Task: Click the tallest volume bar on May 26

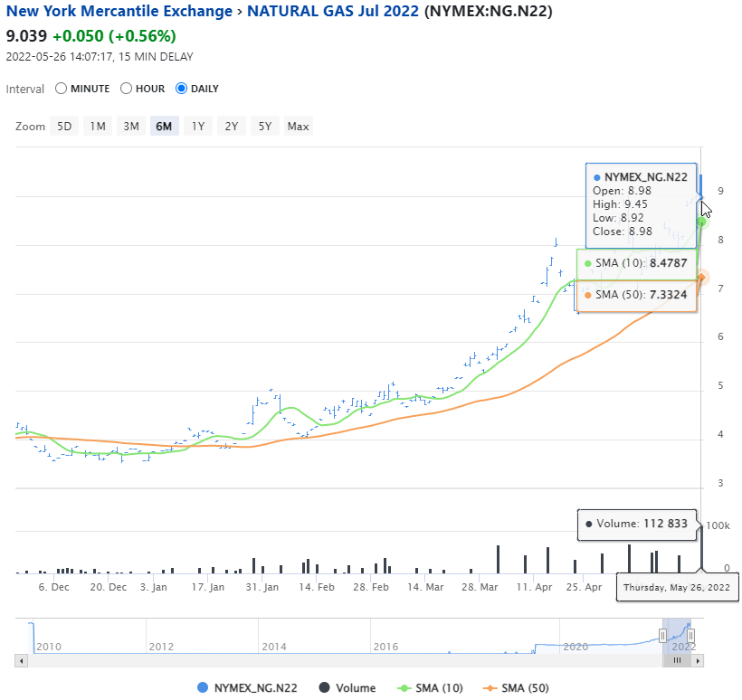Action: click(702, 549)
